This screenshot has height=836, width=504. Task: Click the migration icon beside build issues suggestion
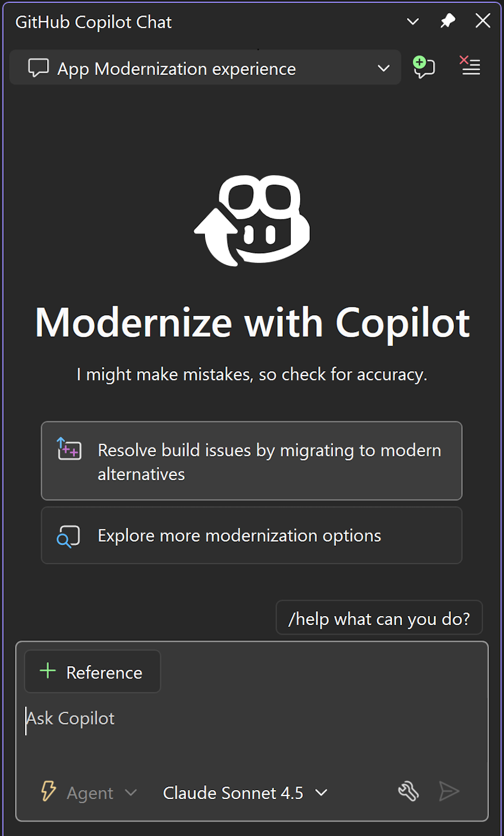tap(69, 450)
